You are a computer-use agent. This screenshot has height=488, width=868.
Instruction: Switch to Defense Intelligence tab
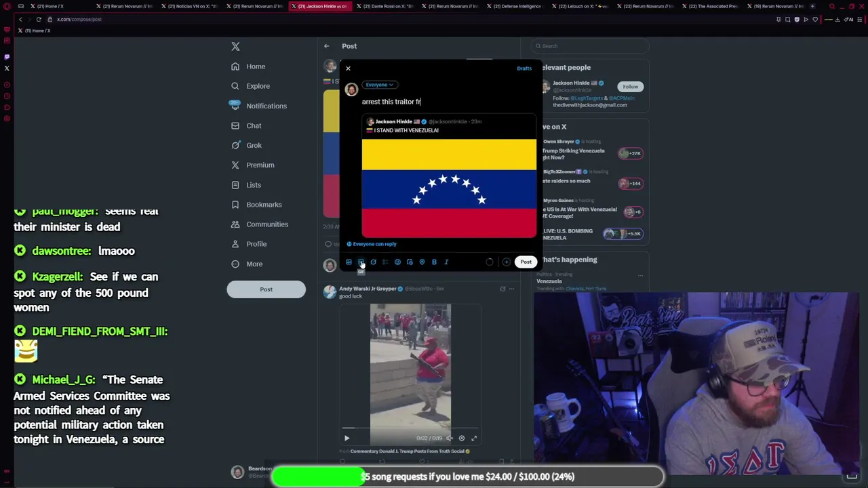(x=515, y=6)
